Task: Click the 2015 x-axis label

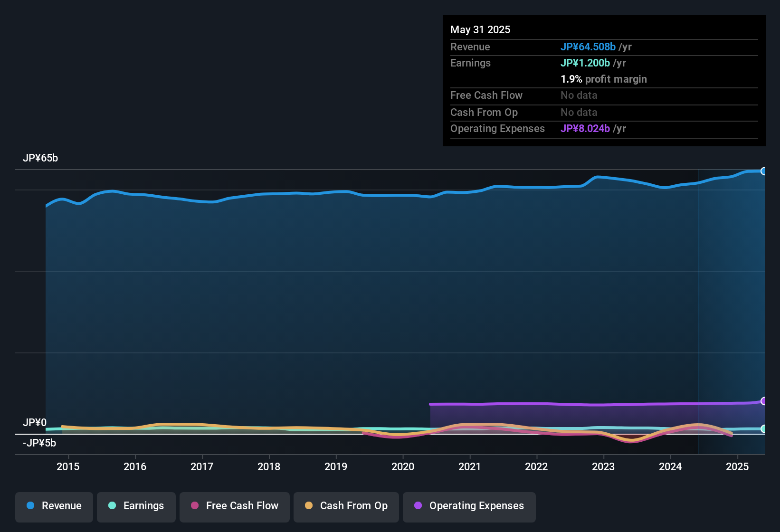Action: pyautogui.click(x=68, y=466)
